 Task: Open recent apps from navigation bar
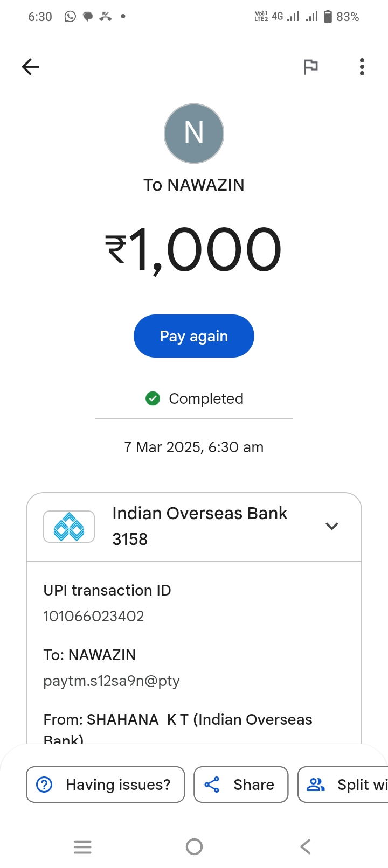point(82,847)
